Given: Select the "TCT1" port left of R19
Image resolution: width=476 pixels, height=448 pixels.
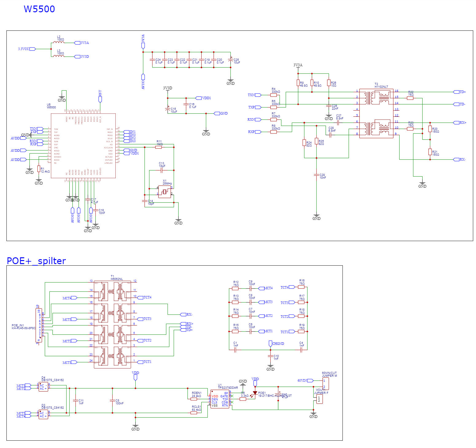Looking at the screenshot, I should (288, 332).
